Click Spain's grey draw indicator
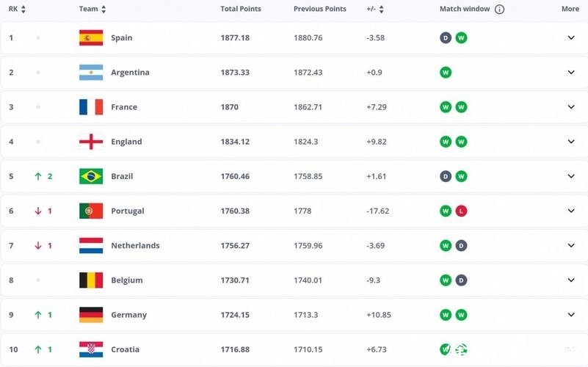The width and height of the screenshot is (588, 367). pyautogui.click(x=445, y=37)
